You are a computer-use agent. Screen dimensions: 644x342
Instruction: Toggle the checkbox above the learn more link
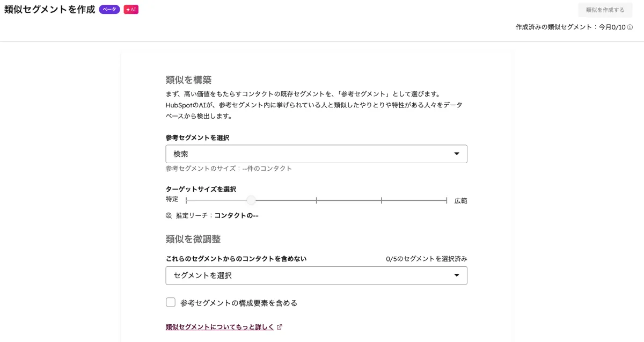tap(171, 302)
